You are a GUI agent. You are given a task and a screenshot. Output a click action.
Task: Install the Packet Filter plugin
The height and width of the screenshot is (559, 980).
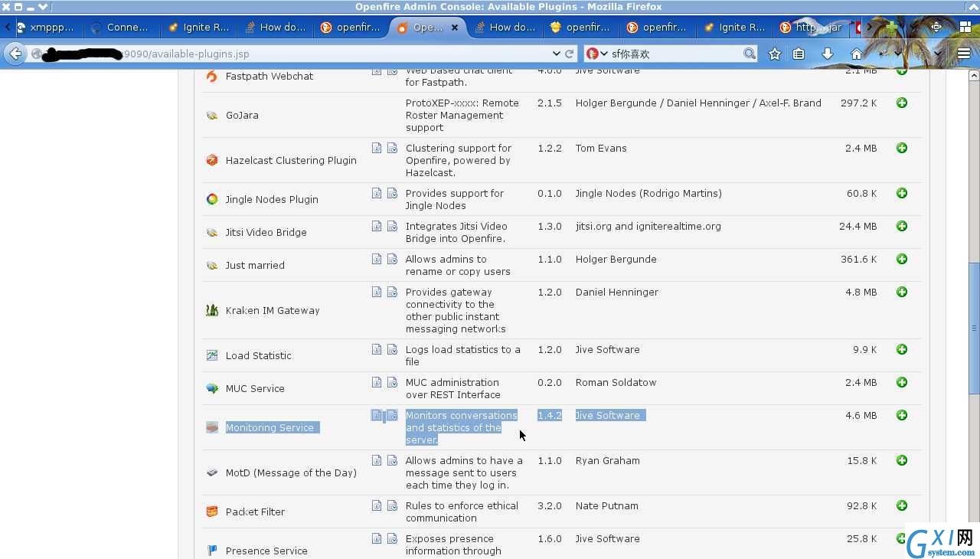(902, 505)
